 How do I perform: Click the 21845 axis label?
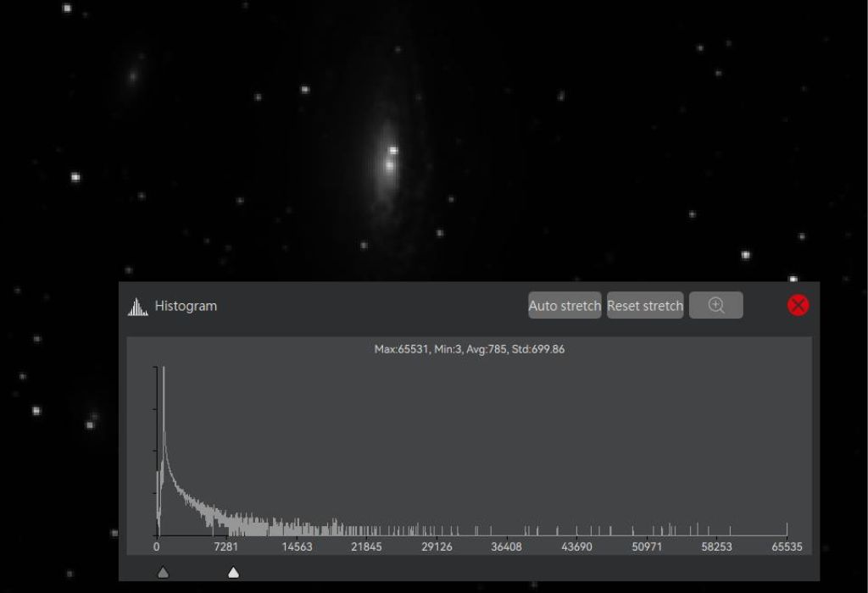click(x=366, y=547)
